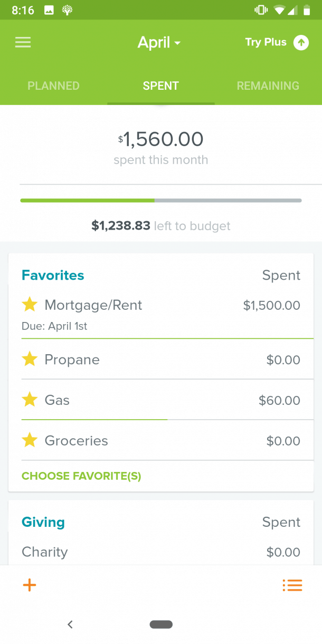Click the CHOOSE FAVORITE(S) link
Screen dimensions: 322x644
[81, 476]
